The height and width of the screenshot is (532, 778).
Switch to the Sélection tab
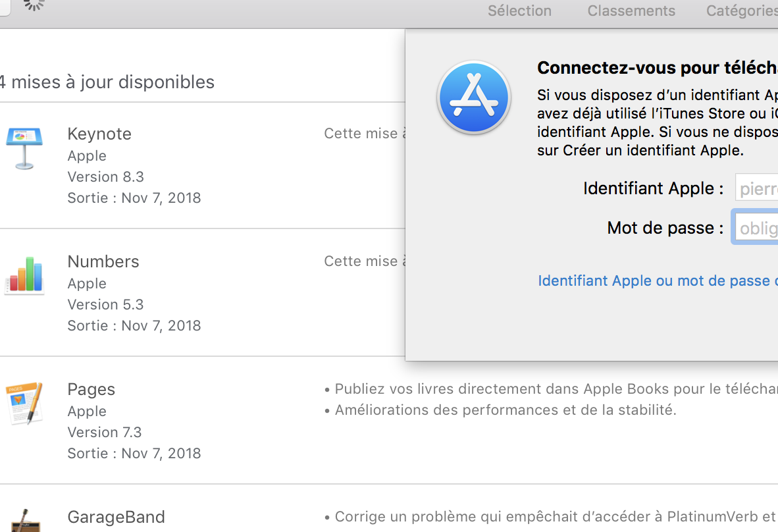point(519,11)
